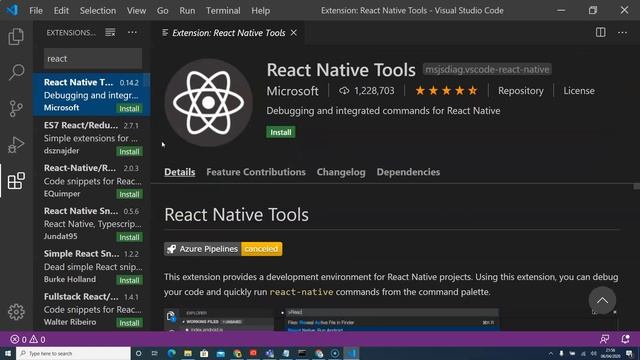
Task: Open Microsoft Edge from taskbar
Action: pyautogui.click(x=171, y=353)
